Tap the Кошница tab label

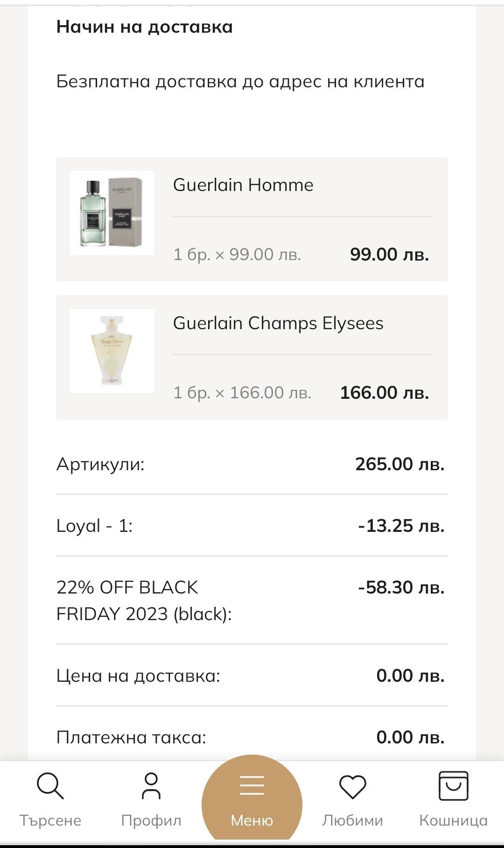(453, 820)
